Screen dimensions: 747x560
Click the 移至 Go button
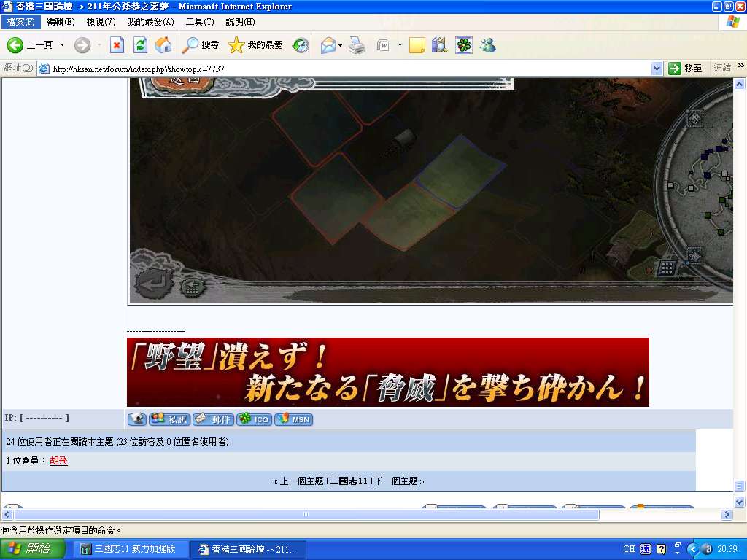tap(686, 69)
